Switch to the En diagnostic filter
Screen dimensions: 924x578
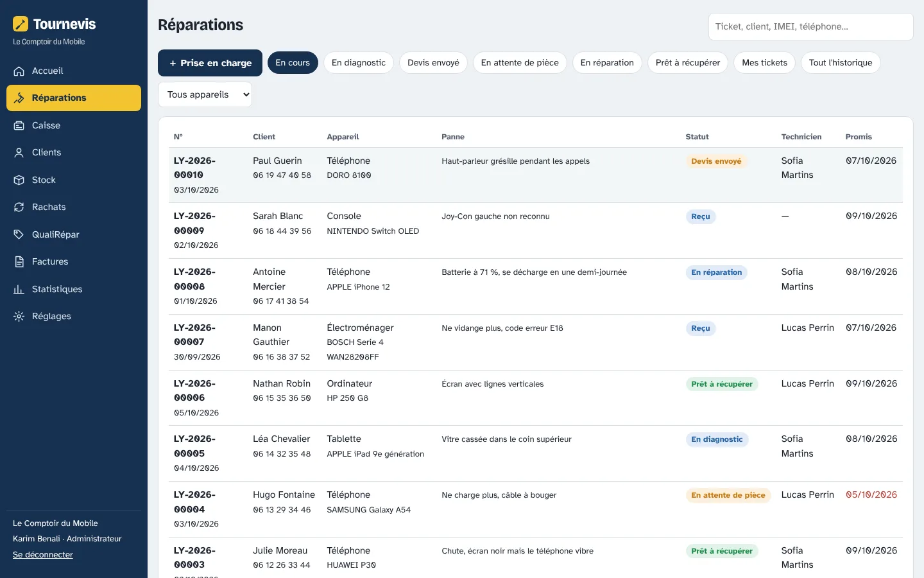pos(359,62)
